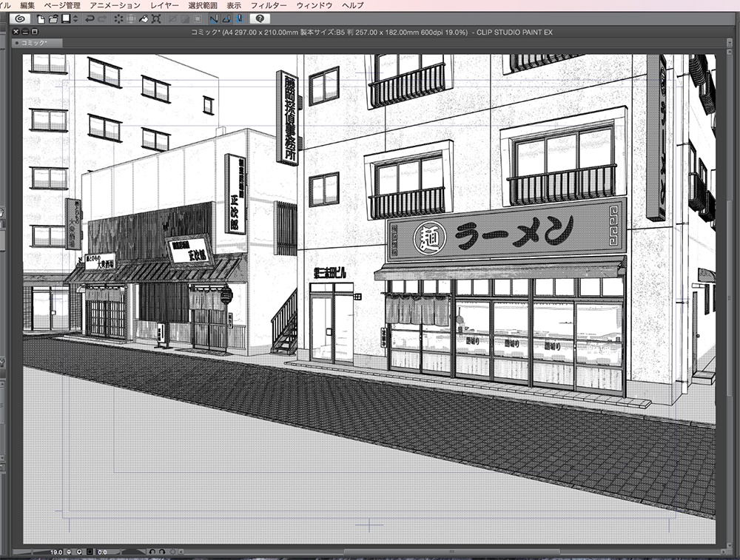Screen dimensions: 740x560
Task: Click the Clear (dotted circle) icon
Action: pyautogui.click(x=118, y=19)
